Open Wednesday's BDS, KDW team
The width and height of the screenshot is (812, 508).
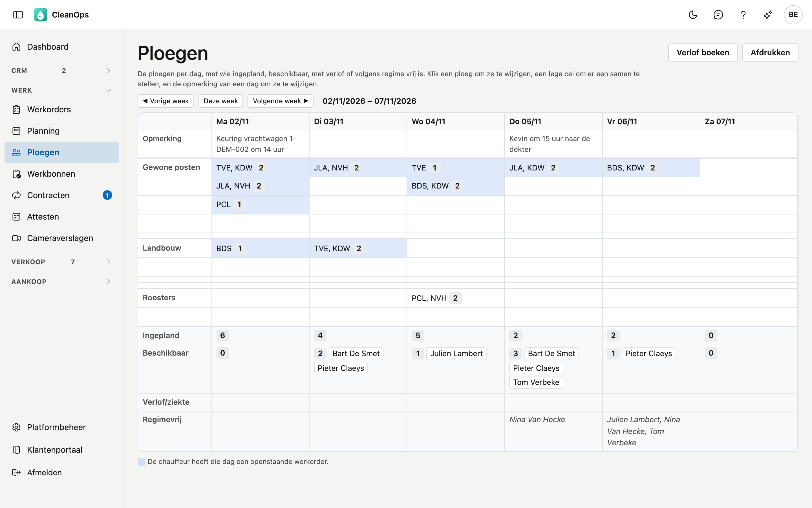455,186
